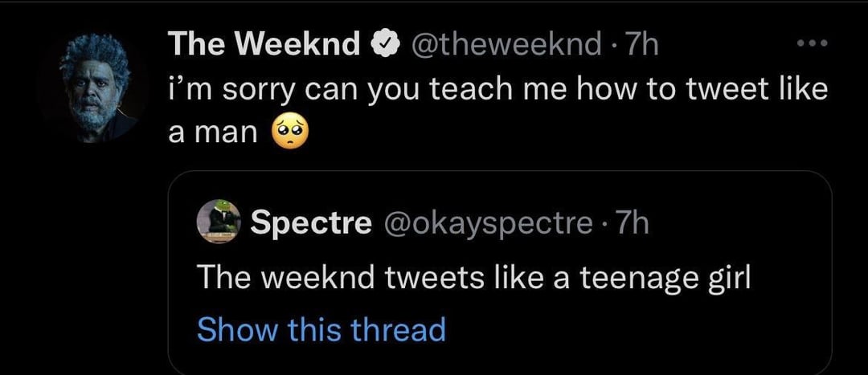The width and height of the screenshot is (868, 375).
Task: Click Show this thread
Action: pos(321,329)
